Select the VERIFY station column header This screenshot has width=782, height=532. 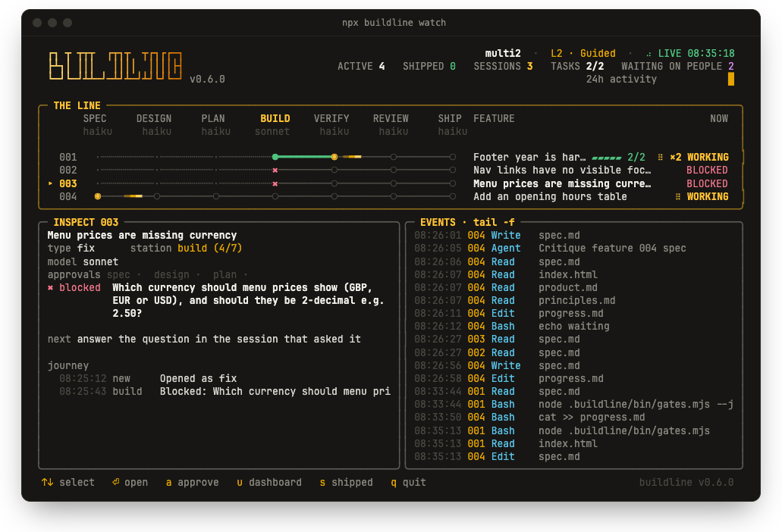pyautogui.click(x=331, y=118)
